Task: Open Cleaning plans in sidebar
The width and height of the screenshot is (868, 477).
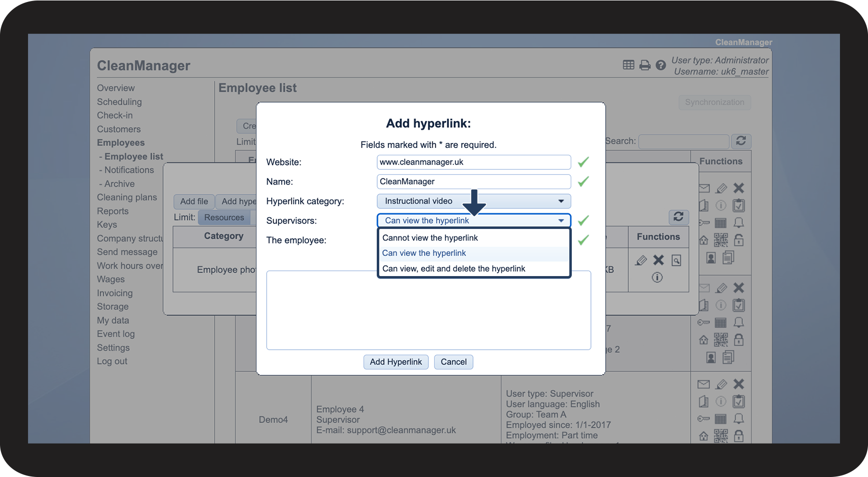Action: [127, 197]
